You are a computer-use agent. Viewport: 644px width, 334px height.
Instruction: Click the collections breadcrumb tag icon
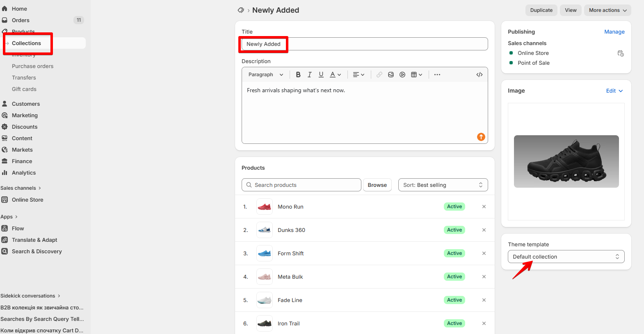tap(241, 10)
